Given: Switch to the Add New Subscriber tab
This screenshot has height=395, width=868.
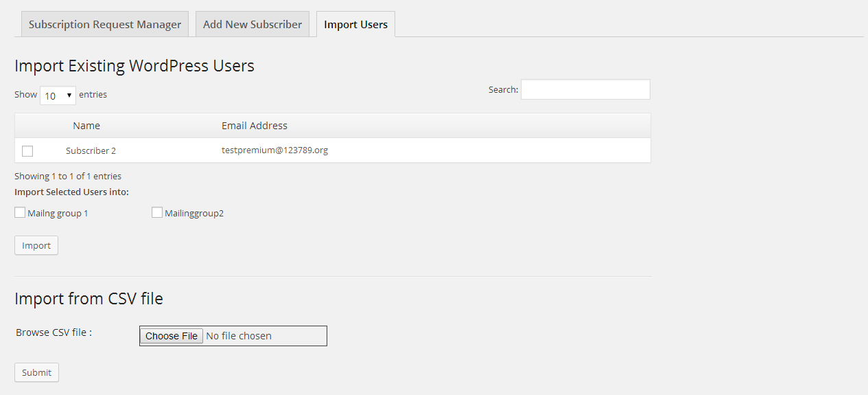Looking at the screenshot, I should coord(253,25).
